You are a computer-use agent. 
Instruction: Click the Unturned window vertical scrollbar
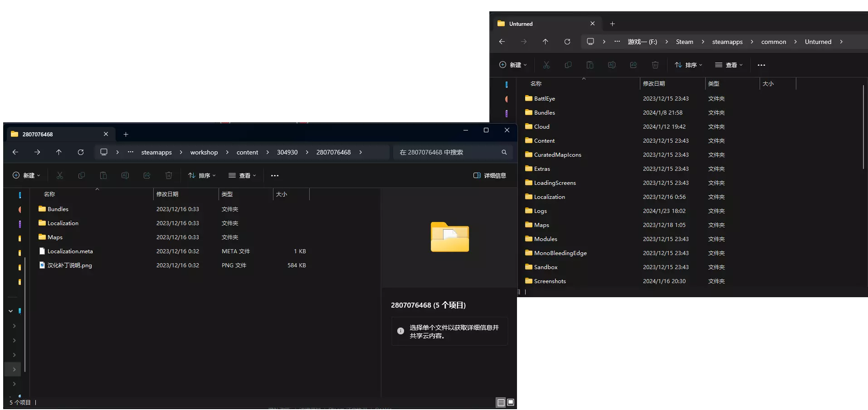[863, 127]
